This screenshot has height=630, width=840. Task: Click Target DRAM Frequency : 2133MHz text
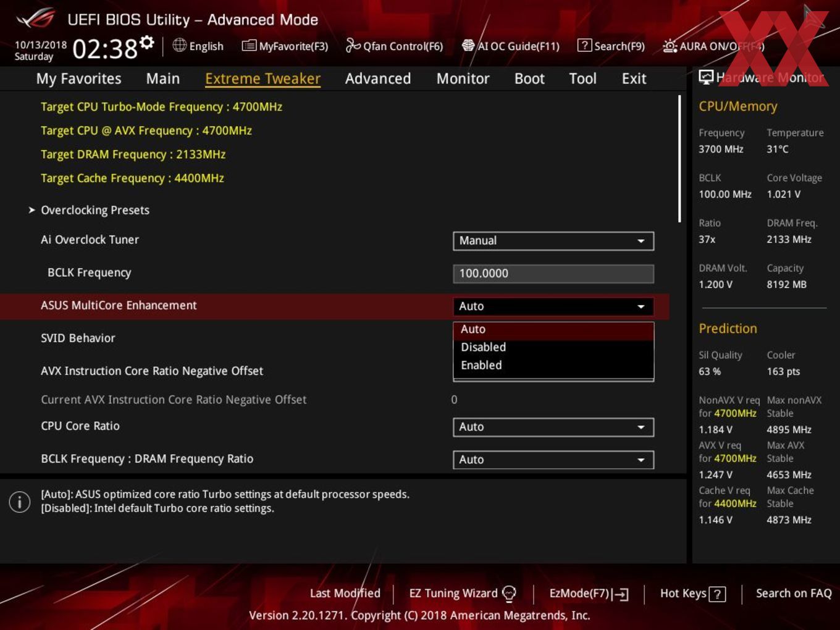point(133,154)
